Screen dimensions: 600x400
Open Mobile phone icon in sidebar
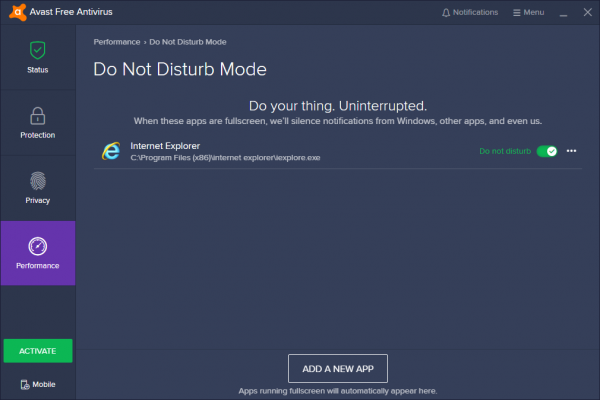(x=25, y=384)
